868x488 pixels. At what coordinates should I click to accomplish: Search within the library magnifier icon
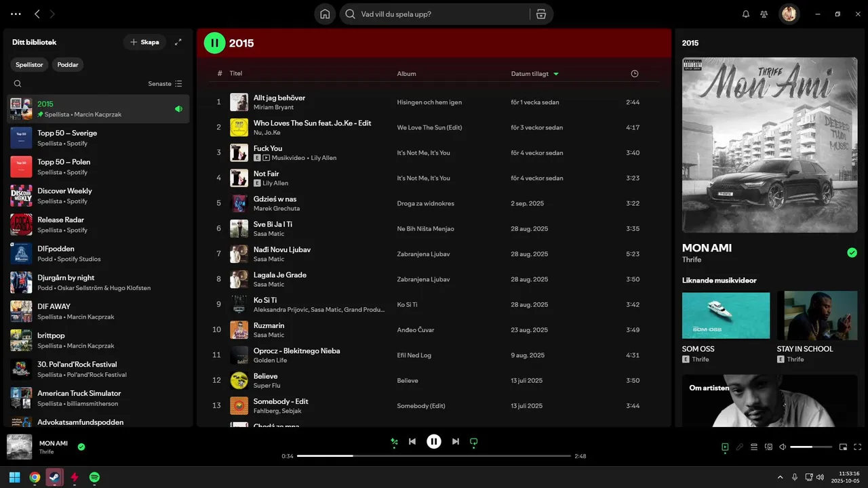18,84
